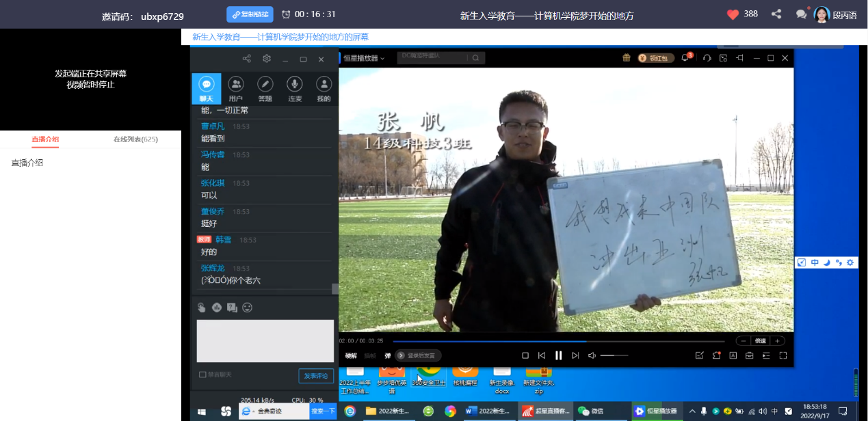The image size is (868, 421).
Task: Open the comments bubble icon in header
Action: click(x=801, y=14)
